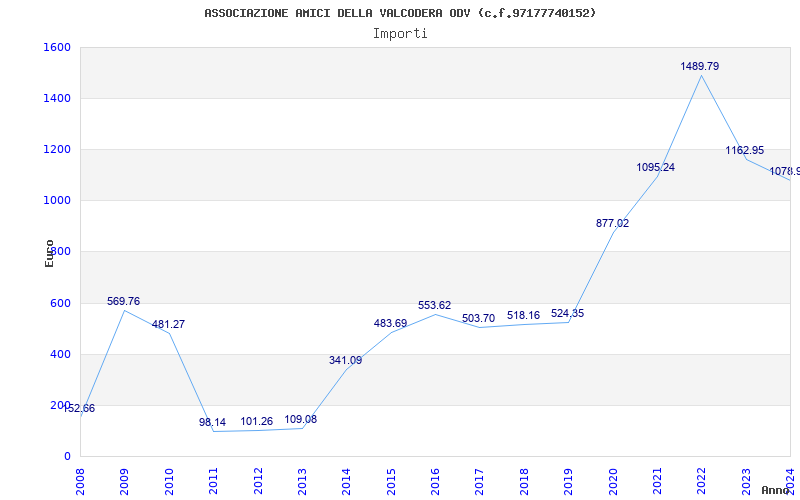The height and width of the screenshot is (500, 800).
Task: Click the 553.62 data label
Action: click(x=435, y=306)
